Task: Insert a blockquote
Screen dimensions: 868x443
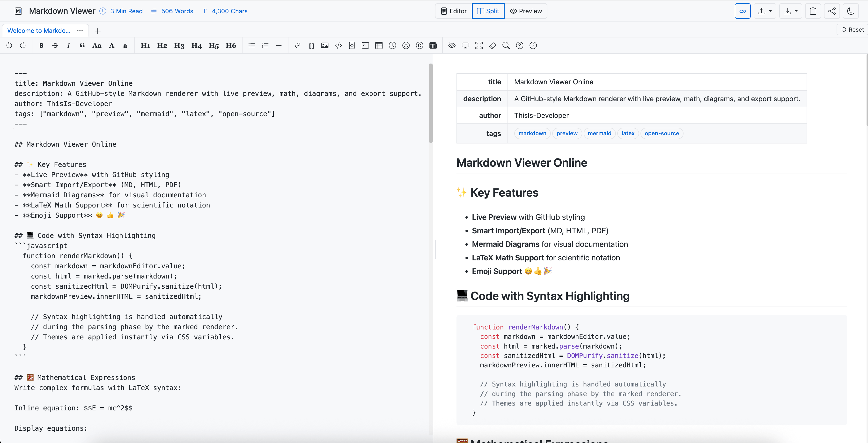Action: click(82, 45)
